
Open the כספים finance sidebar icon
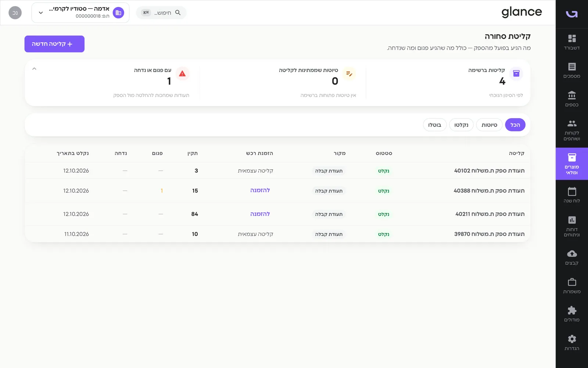pyautogui.click(x=572, y=99)
